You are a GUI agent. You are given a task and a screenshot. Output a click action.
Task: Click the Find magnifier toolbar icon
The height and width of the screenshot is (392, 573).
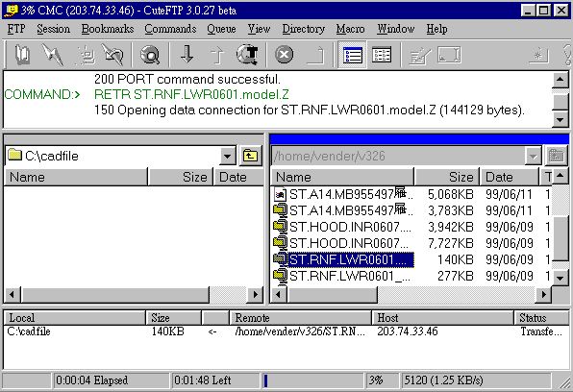pos(150,55)
